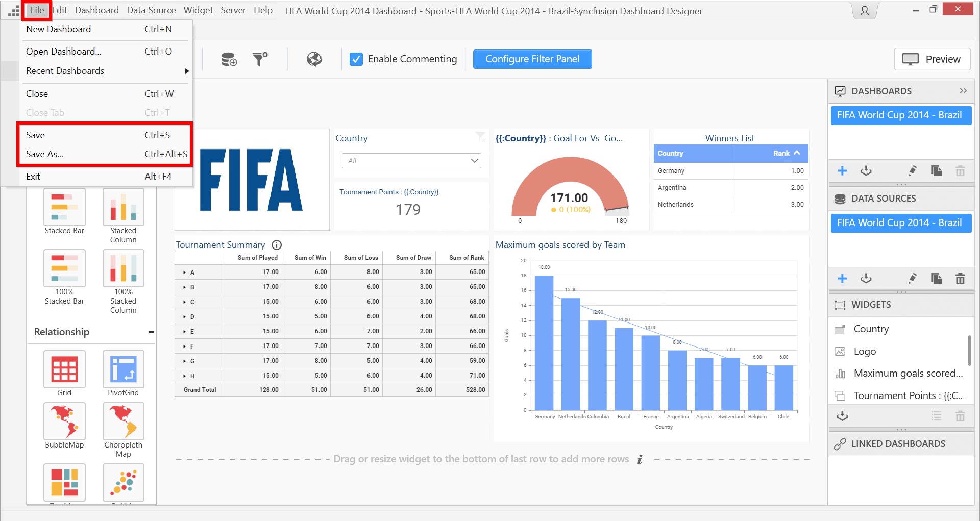
Task: Collapse the Dashboards side panel chevrons
Action: [963, 91]
